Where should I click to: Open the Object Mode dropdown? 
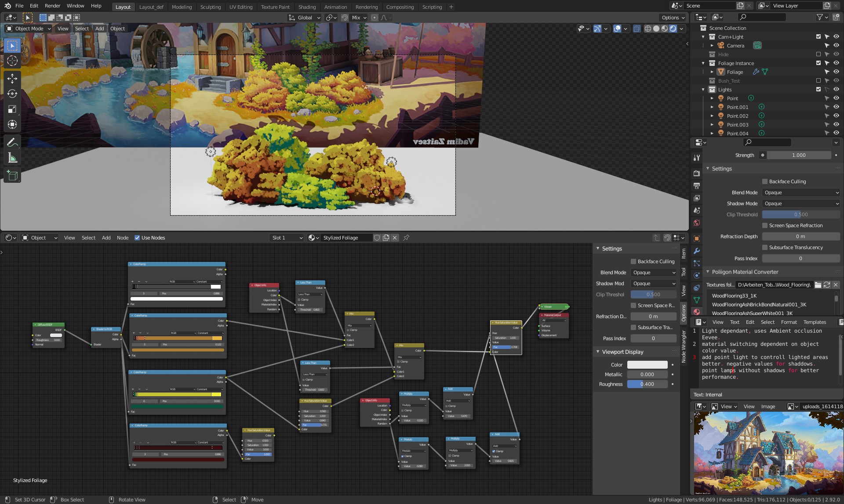click(29, 29)
